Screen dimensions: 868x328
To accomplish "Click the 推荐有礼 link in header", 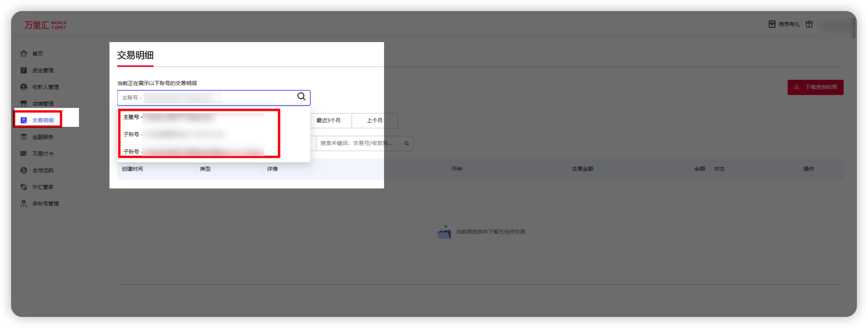I will pos(789,24).
